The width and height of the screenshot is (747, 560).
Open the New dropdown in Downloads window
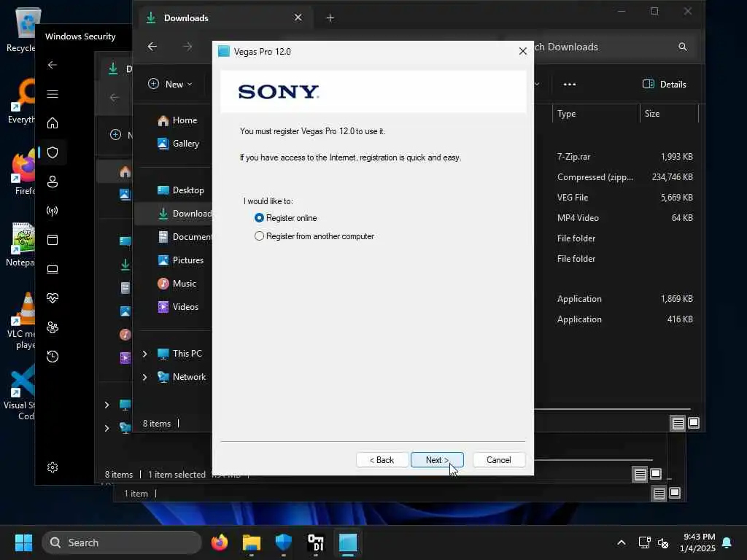tap(170, 85)
